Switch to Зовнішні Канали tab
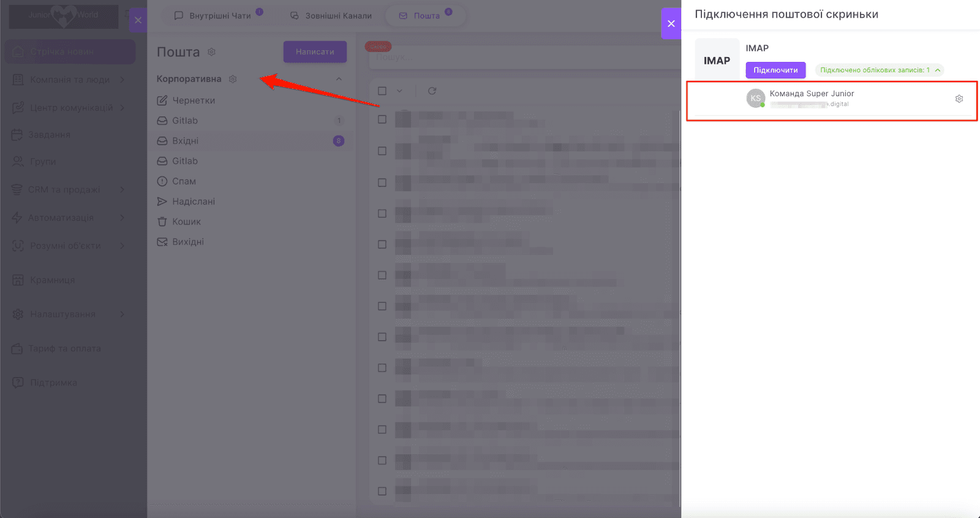This screenshot has width=980, height=518. [x=331, y=15]
